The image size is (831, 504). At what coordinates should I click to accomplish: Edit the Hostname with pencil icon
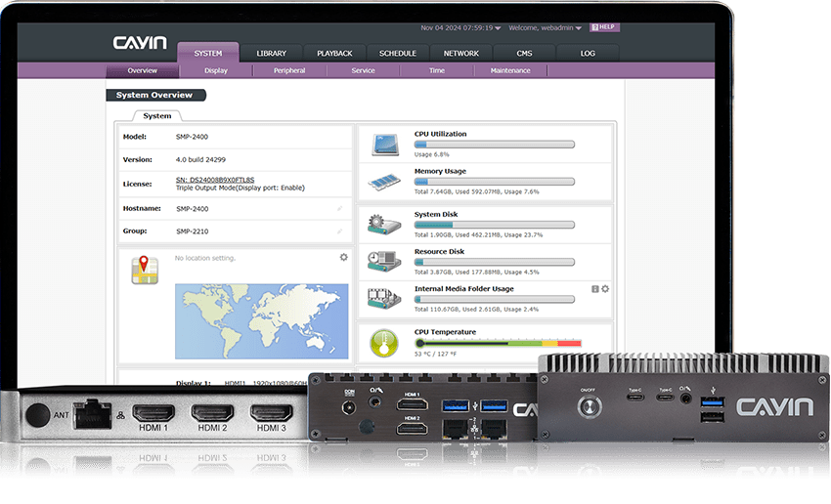tap(340, 209)
